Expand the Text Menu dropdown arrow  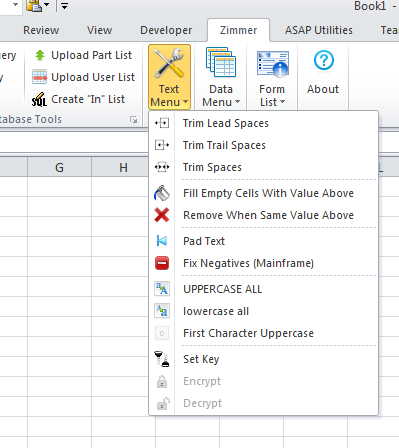click(x=186, y=102)
